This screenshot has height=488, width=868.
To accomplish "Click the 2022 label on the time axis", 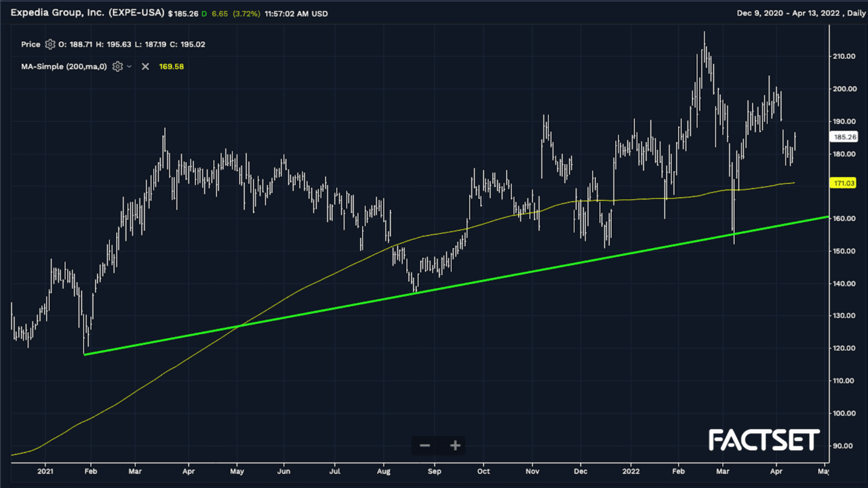I will coord(631,470).
